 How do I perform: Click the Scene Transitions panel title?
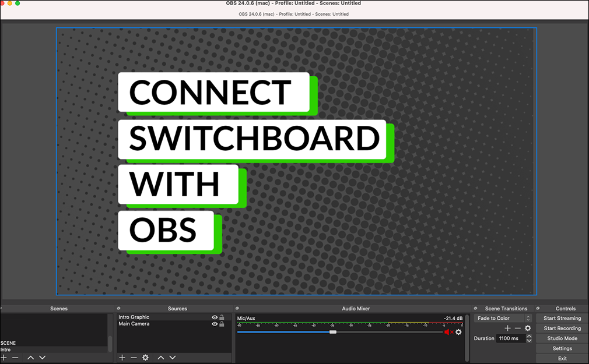(506, 309)
